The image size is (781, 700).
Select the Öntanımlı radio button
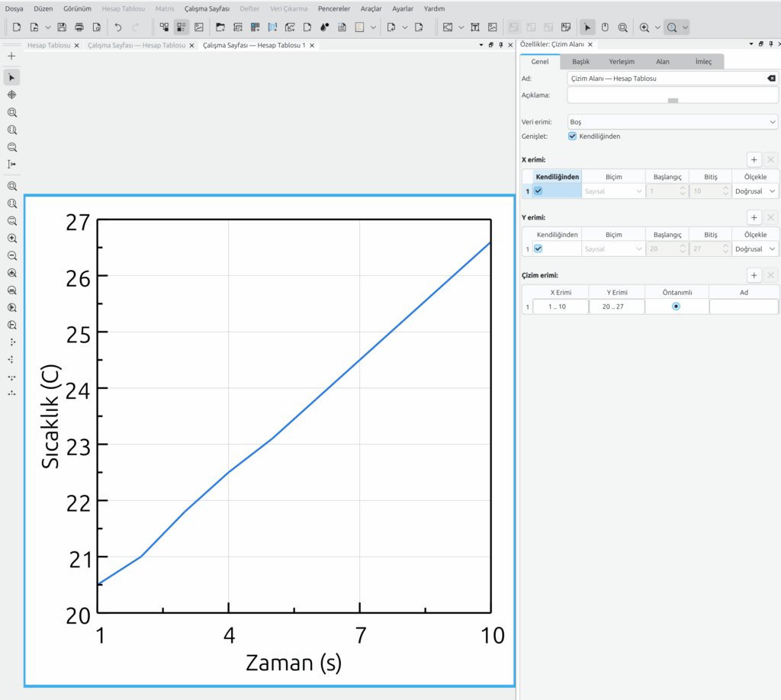pos(676,307)
